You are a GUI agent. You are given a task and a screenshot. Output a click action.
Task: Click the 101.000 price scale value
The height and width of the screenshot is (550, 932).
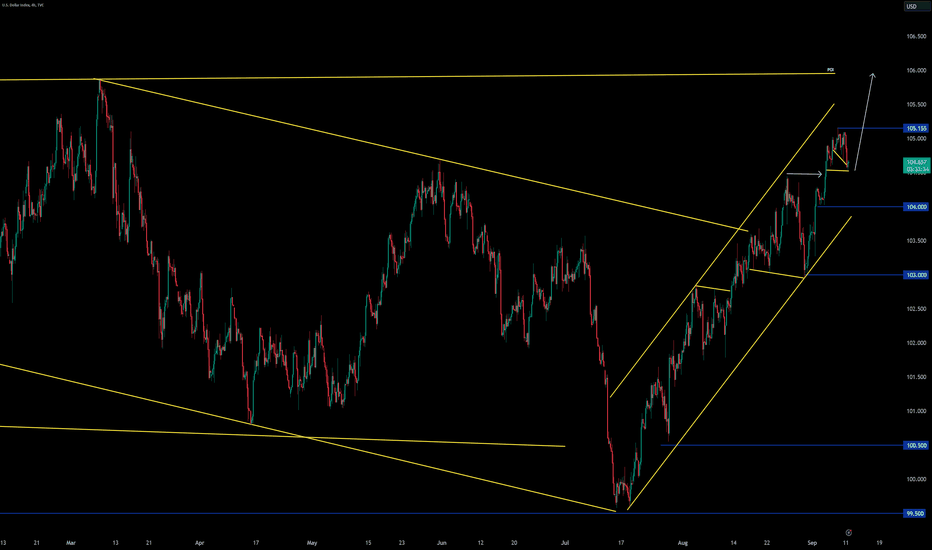pos(916,411)
